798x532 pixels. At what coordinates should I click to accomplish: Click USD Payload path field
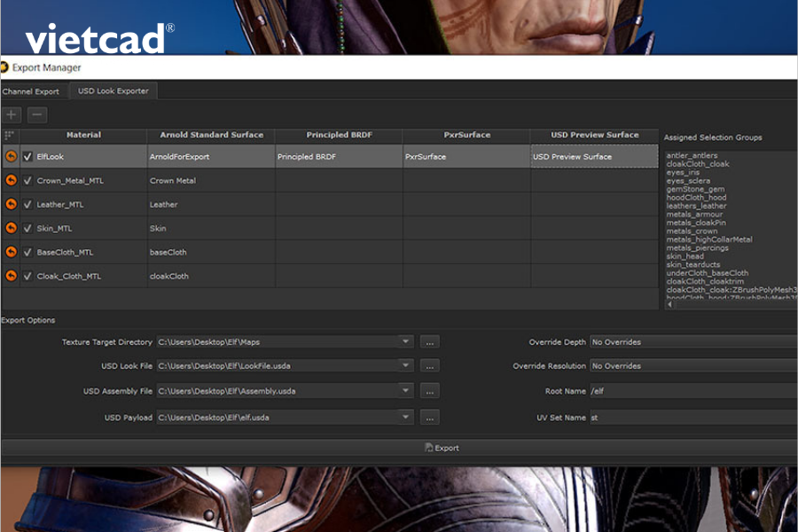(278, 418)
